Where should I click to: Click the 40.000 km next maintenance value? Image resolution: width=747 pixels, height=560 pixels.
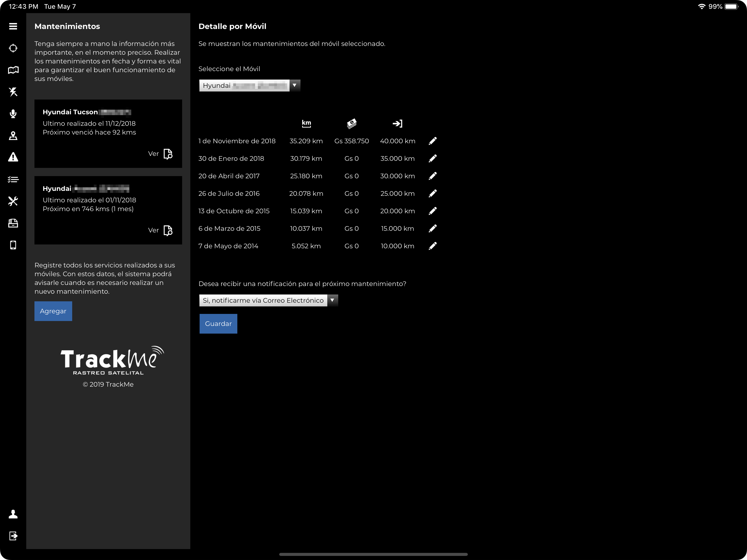[398, 141]
